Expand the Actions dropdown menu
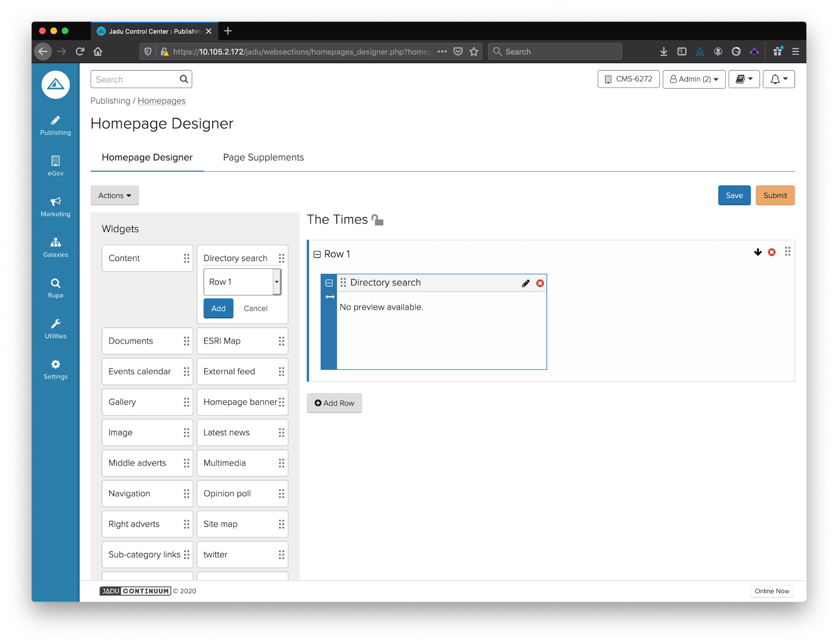The image size is (838, 644). tap(114, 195)
